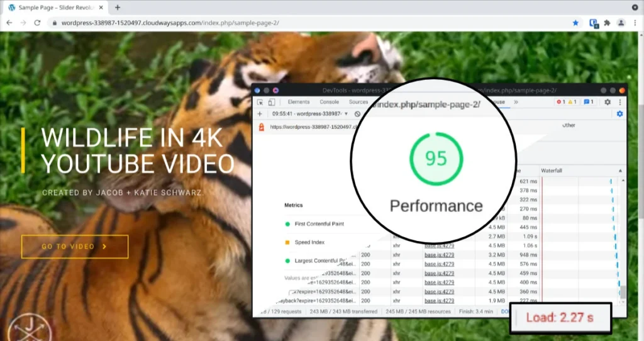Open Lighthouse settings blue gear
This screenshot has width=644, height=341.
point(619,114)
